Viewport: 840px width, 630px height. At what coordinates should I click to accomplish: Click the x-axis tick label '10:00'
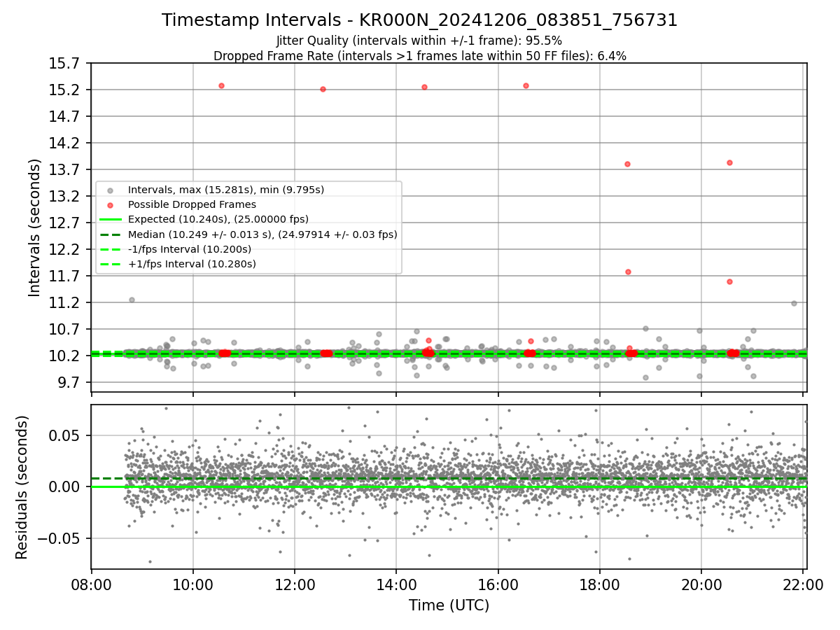pyautogui.click(x=193, y=586)
